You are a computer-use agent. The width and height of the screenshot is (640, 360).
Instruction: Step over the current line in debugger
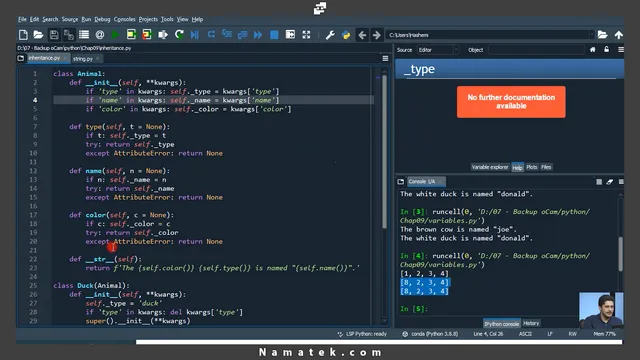tap(211, 35)
